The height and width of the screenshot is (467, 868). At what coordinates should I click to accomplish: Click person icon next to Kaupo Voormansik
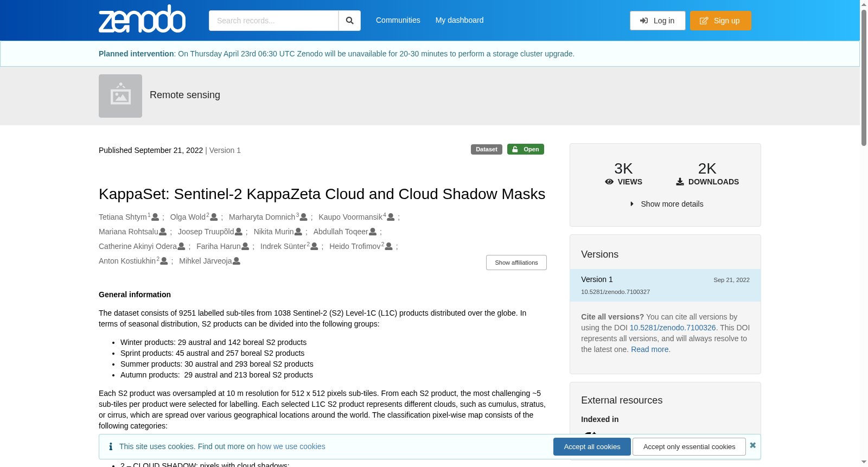tap(391, 217)
